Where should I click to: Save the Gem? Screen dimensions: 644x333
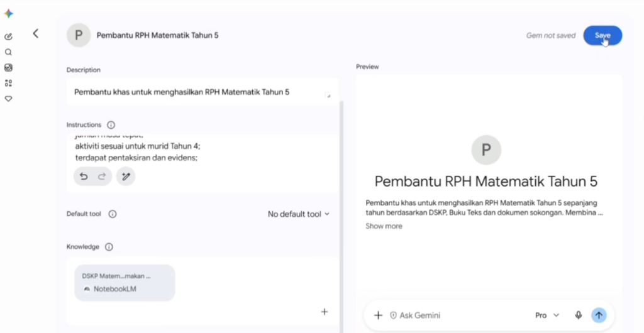(x=602, y=35)
